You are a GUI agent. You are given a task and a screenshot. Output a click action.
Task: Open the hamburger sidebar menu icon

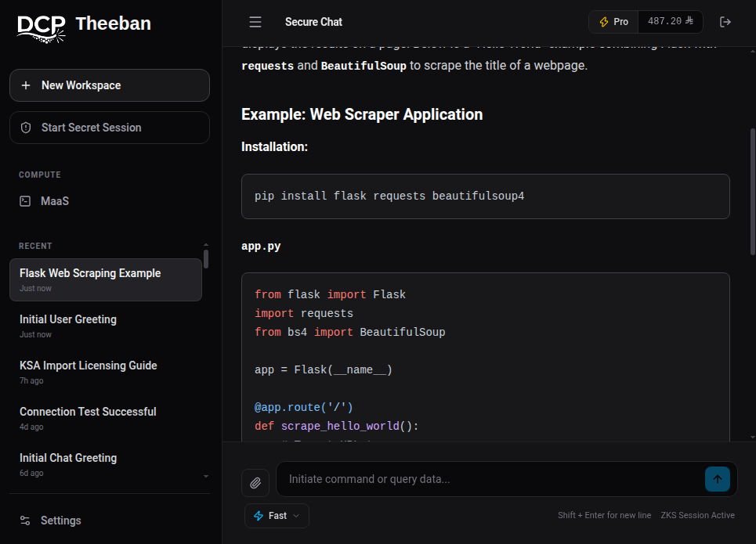(255, 22)
